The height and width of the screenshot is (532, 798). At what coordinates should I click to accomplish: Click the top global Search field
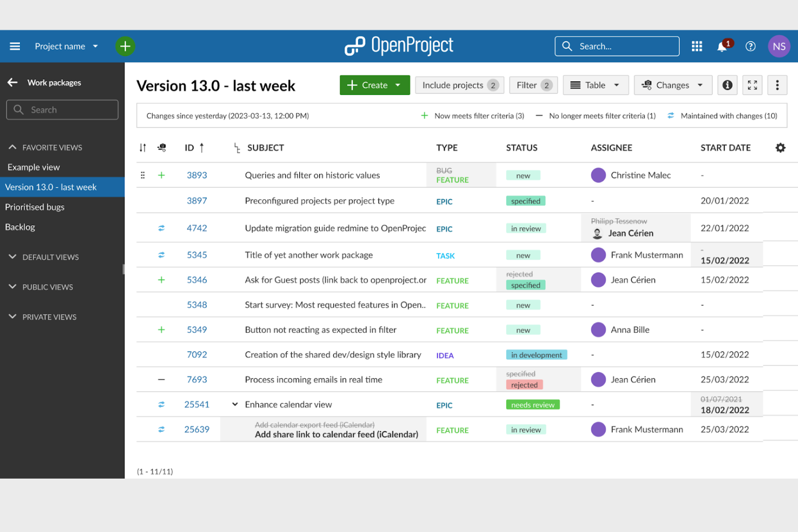[x=617, y=46]
